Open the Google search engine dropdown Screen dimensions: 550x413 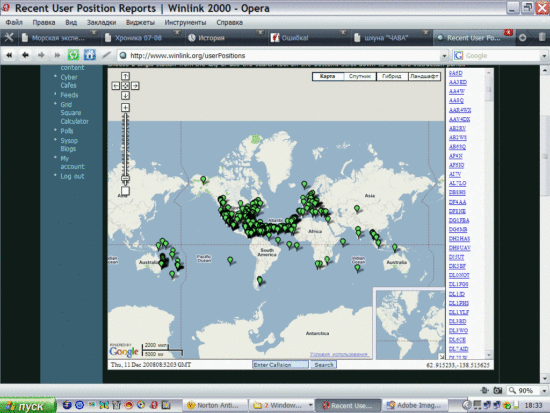(x=544, y=55)
